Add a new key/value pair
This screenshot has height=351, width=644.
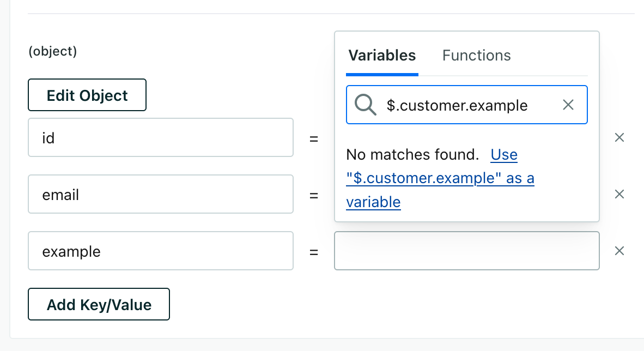tap(99, 305)
